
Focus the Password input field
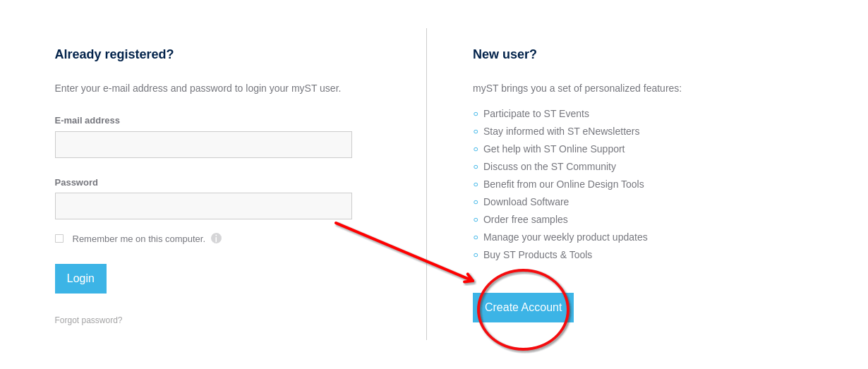click(x=203, y=206)
